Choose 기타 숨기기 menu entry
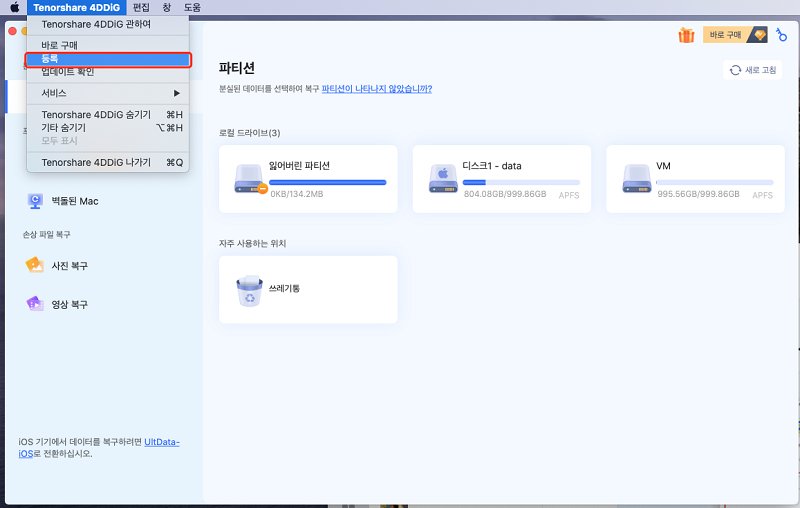800x508 pixels. (108, 128)
